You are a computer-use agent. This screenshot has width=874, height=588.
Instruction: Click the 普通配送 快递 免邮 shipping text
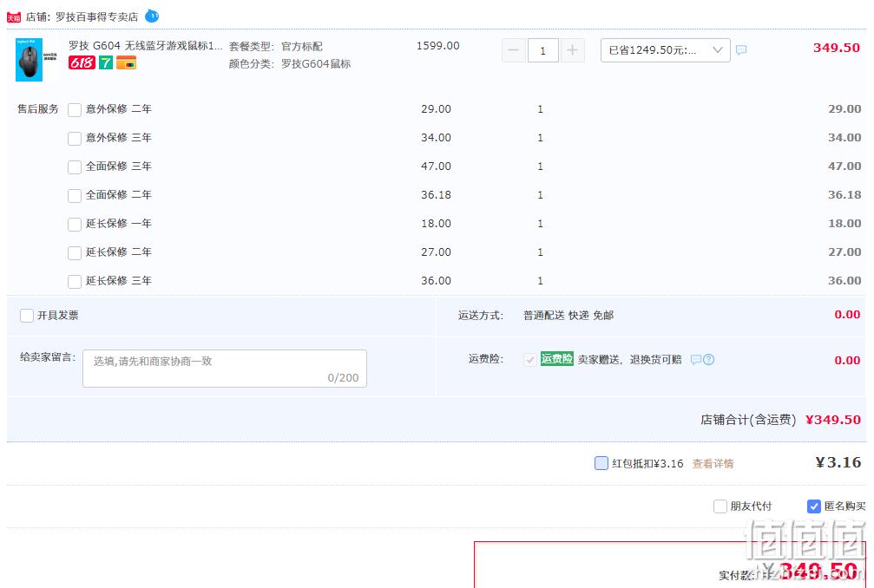click(568, 316)
